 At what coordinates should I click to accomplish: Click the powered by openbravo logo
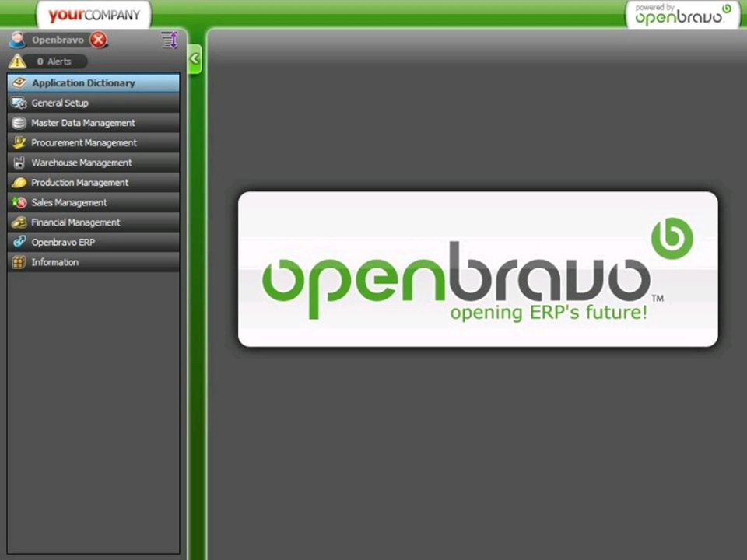pyautogui.click(x=683, y=14)
